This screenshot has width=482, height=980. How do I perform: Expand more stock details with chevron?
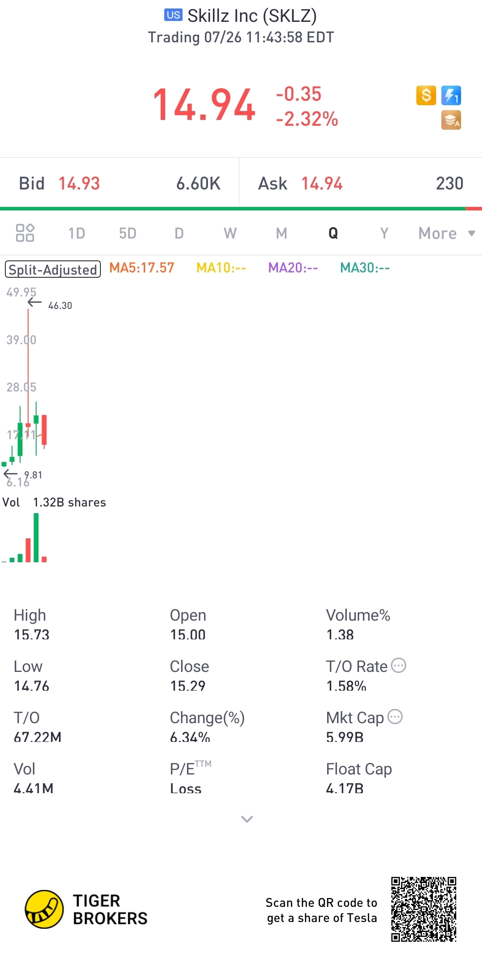(x=247, y=819)
